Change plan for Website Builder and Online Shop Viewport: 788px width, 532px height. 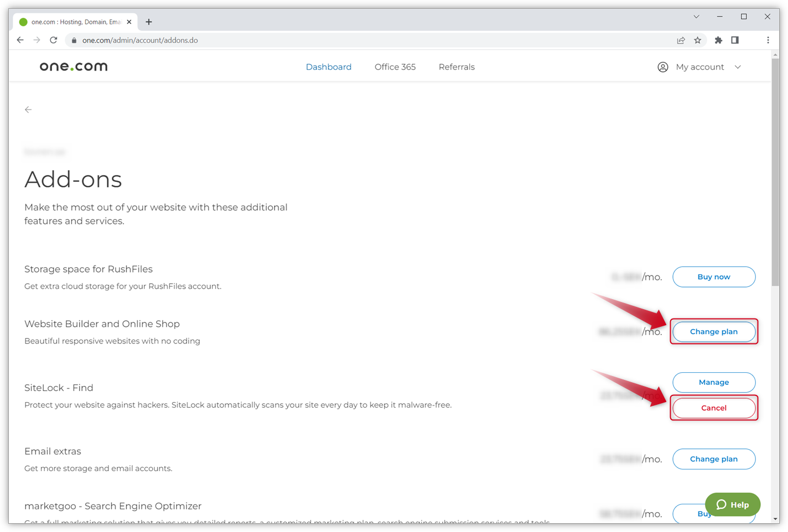714,331
